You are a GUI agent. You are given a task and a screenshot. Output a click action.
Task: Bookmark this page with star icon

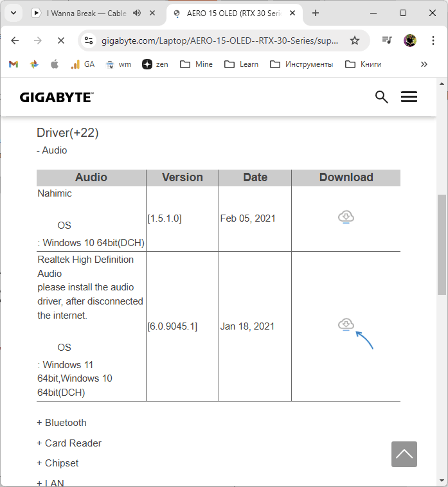coord(355,40)
